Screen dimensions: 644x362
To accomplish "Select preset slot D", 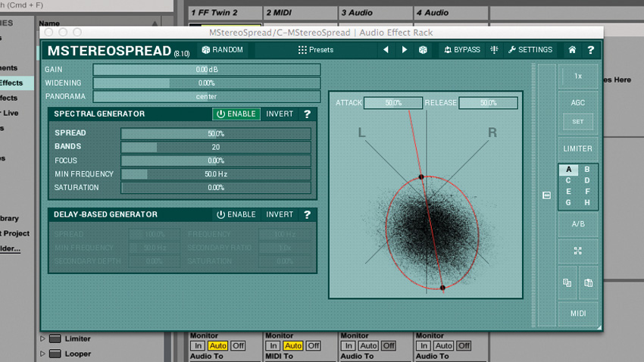I will (587, 180).
